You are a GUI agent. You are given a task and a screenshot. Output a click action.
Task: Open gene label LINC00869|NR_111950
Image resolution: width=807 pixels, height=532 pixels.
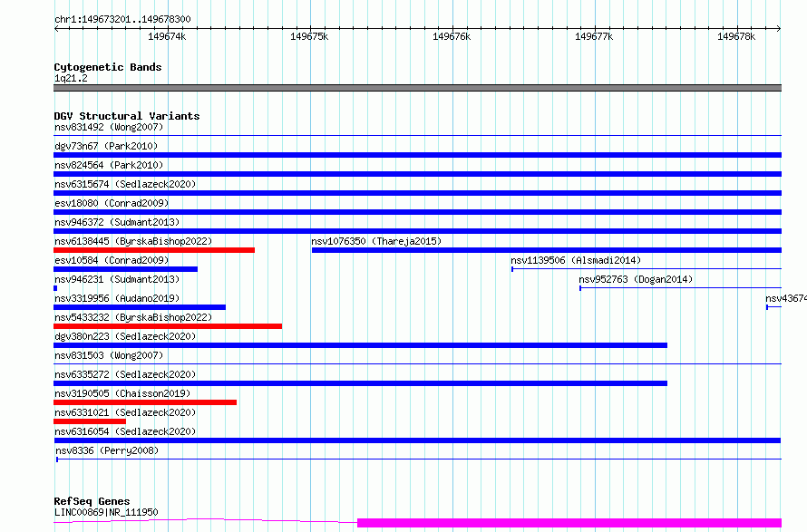coord(106,512)
